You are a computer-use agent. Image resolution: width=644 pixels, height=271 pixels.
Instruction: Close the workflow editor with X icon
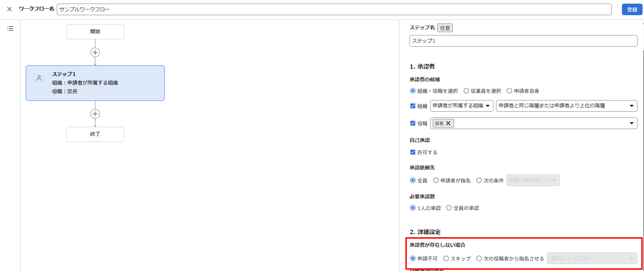pyautogui.click(x=9, y=9)
